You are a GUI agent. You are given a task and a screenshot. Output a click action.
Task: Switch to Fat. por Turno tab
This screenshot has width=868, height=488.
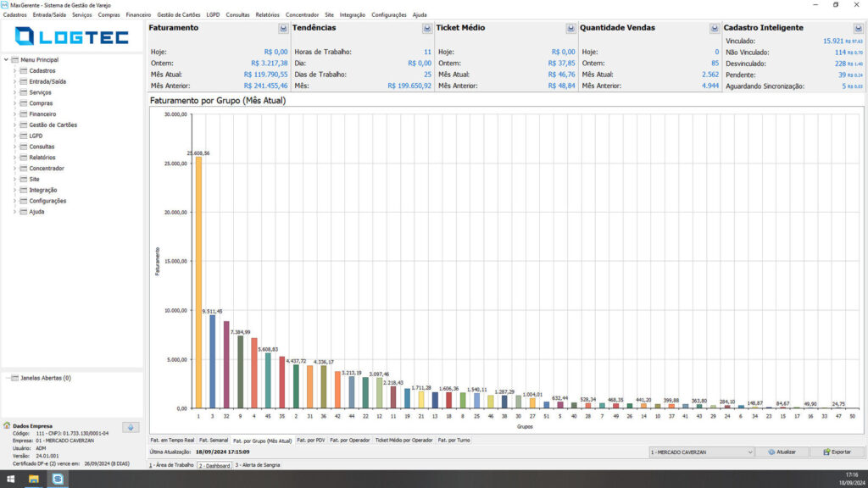454,441
